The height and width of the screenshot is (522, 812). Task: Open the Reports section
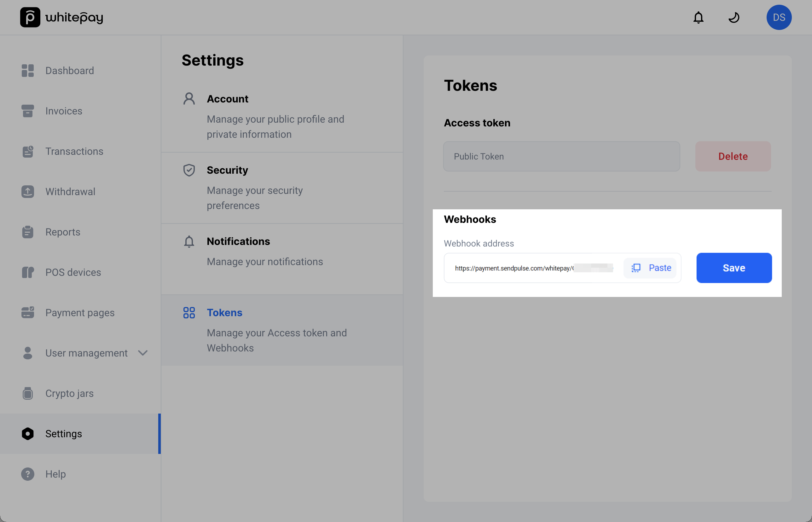(63, 232)
